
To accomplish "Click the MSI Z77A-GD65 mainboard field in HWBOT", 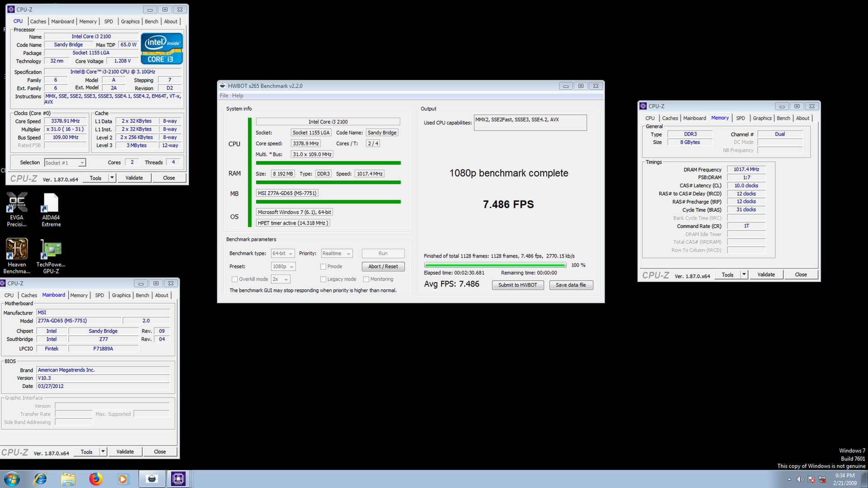I will point(287,193).
